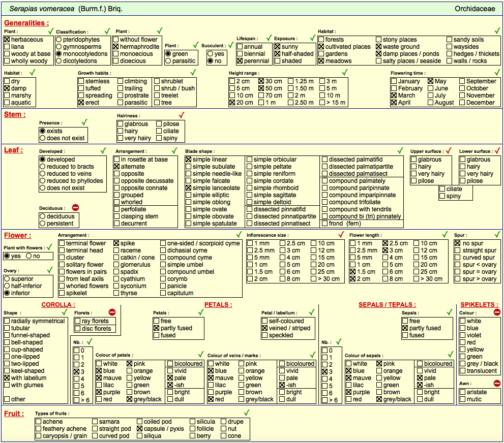Click red checkmark beside Inflorescence size
This screenshot has width=504, height=443.
click(341, 234)
